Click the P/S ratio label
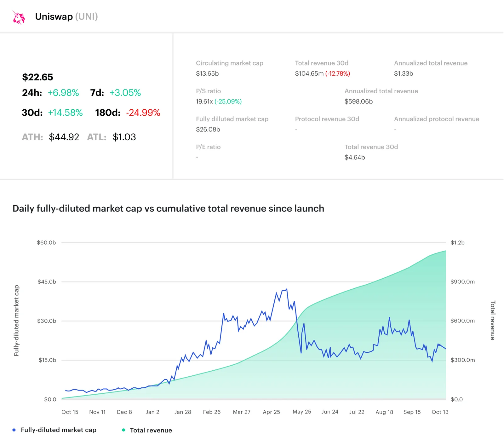Viewport: 504px width, 446px height. (208, 91)
